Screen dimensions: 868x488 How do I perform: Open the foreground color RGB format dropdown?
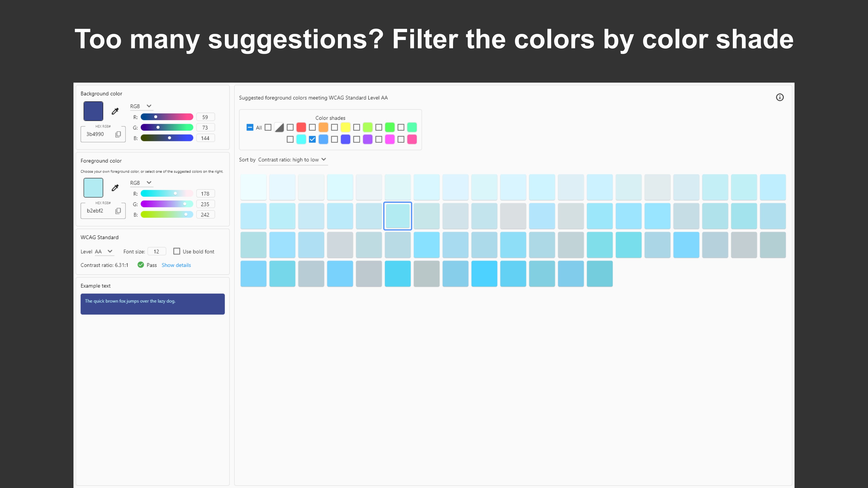(141, 183)
